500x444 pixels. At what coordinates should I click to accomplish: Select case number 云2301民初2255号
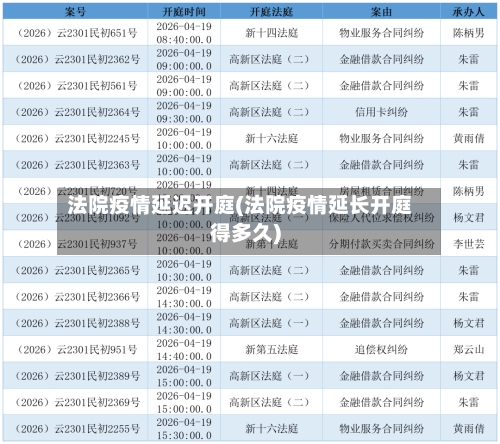point(77,429)
